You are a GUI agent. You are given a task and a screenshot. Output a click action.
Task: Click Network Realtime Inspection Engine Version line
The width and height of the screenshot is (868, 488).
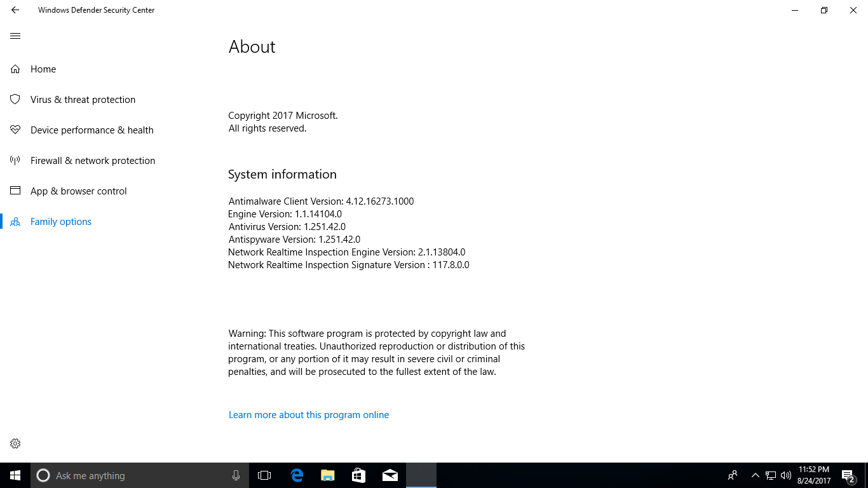coord(347,252)
